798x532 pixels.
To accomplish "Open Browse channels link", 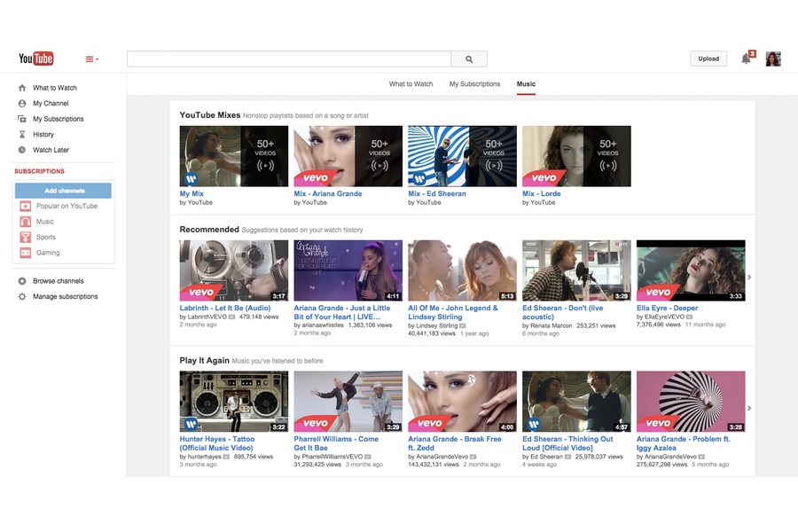I will tap(58, 281).
